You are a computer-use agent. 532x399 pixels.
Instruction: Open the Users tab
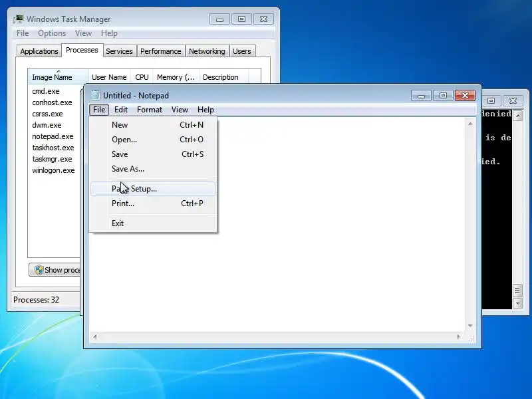tap(242, 51)
